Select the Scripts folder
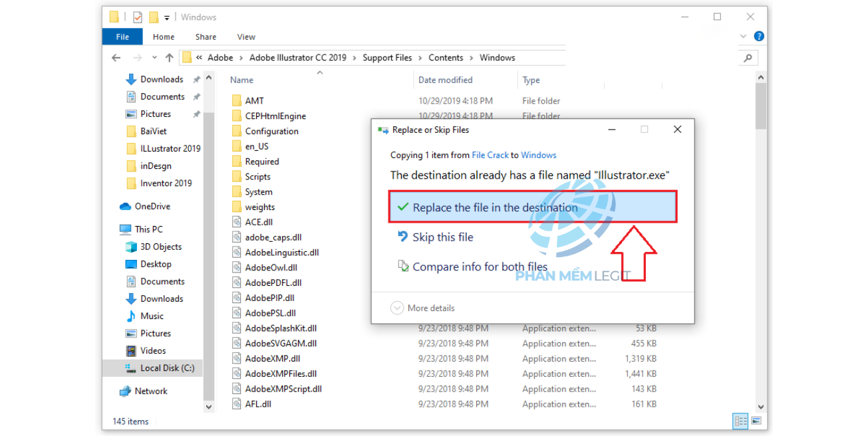The height and width of the screenshot is (436, 868). 257,177
